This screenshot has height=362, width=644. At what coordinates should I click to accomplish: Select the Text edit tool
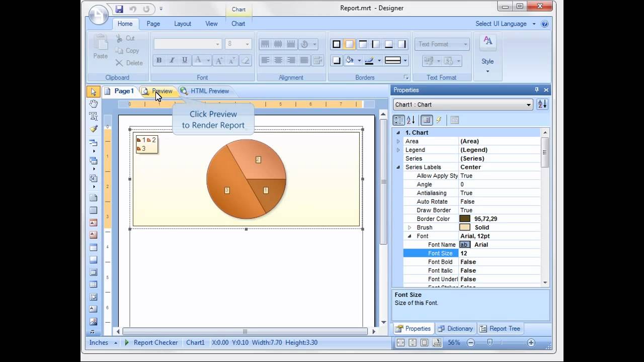93,116
